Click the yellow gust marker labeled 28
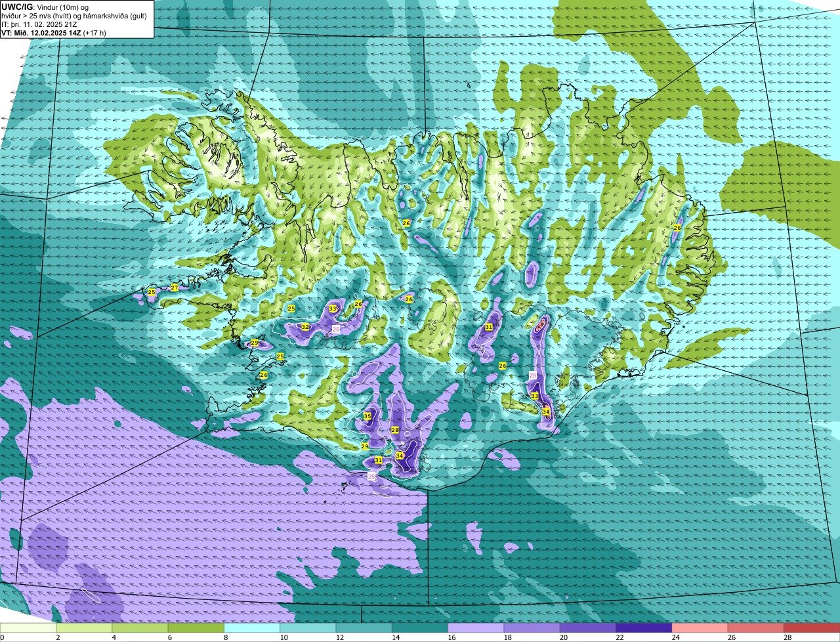The width and height of the screenshot is (840, 642). [395, 430]
